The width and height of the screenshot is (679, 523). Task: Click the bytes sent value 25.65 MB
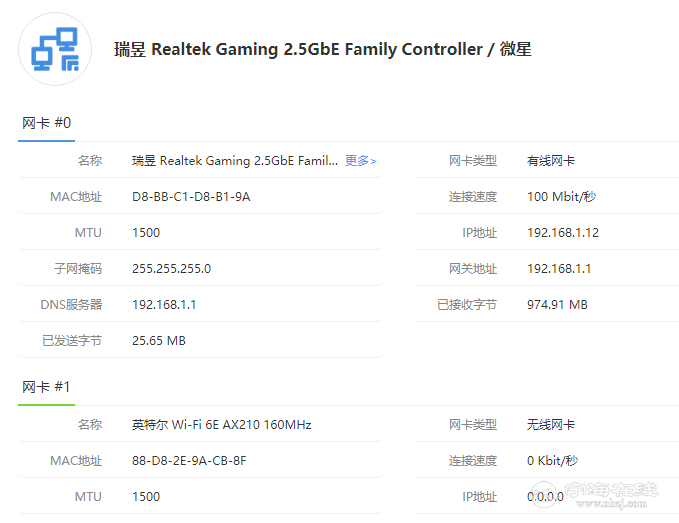tap(159, 341)
